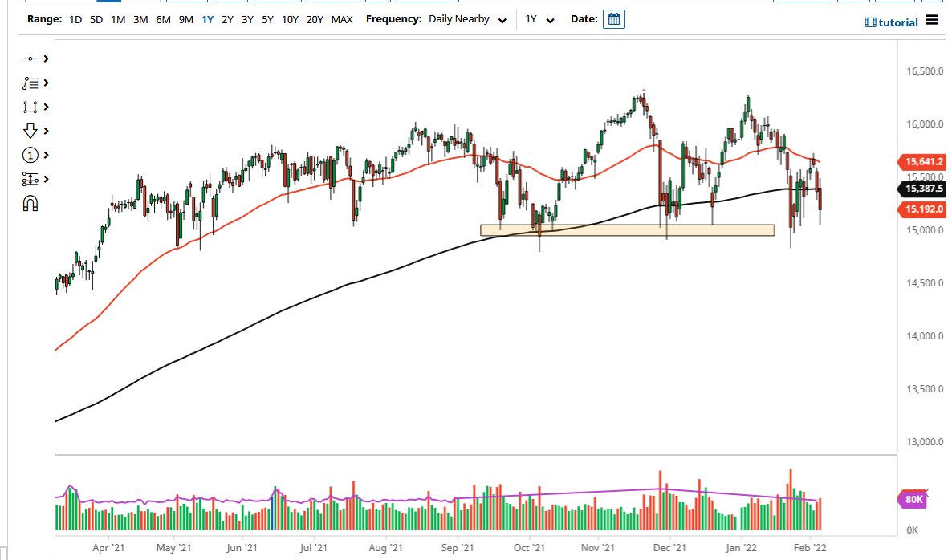
Task: Click the 15,641.2 price label
Action: 921,162
